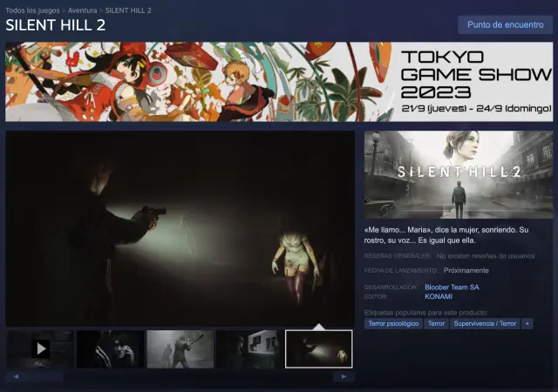Open developer 'Bloober Team SA' link
Image resolution: width=558 pixels, height=392 pixels.
[x=452, y=287]
